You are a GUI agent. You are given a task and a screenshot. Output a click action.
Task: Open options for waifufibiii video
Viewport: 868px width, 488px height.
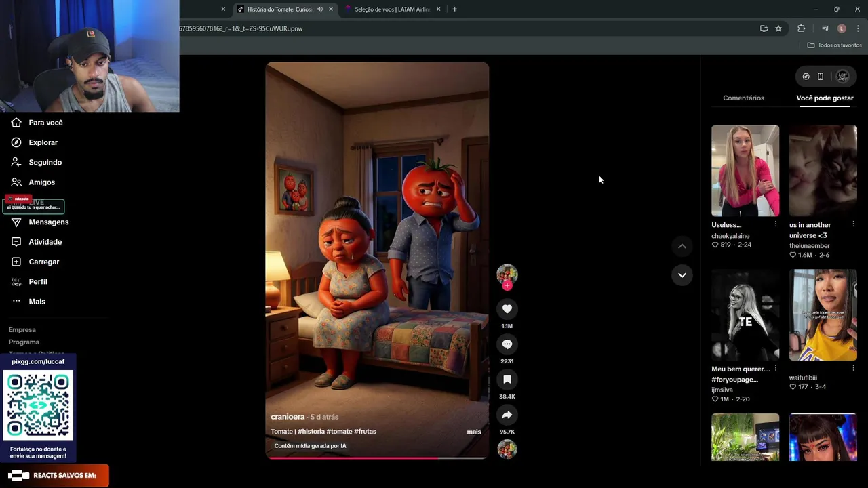[853, 369]
